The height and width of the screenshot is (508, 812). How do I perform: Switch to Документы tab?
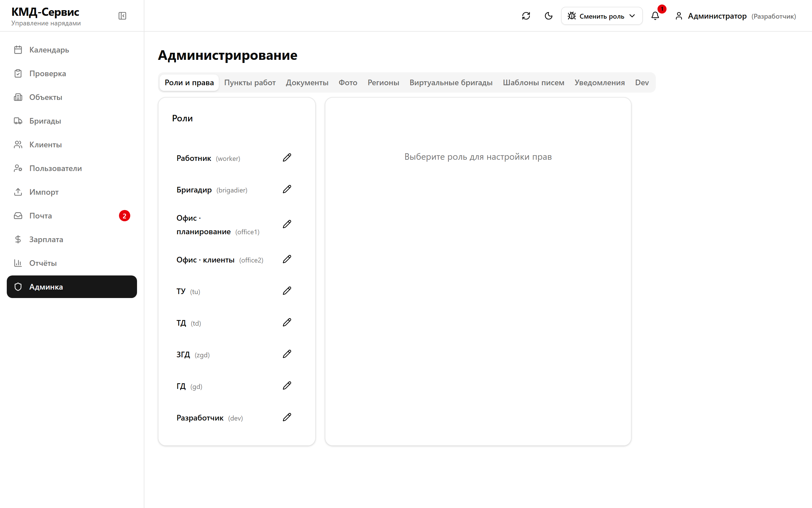point(307,83)
